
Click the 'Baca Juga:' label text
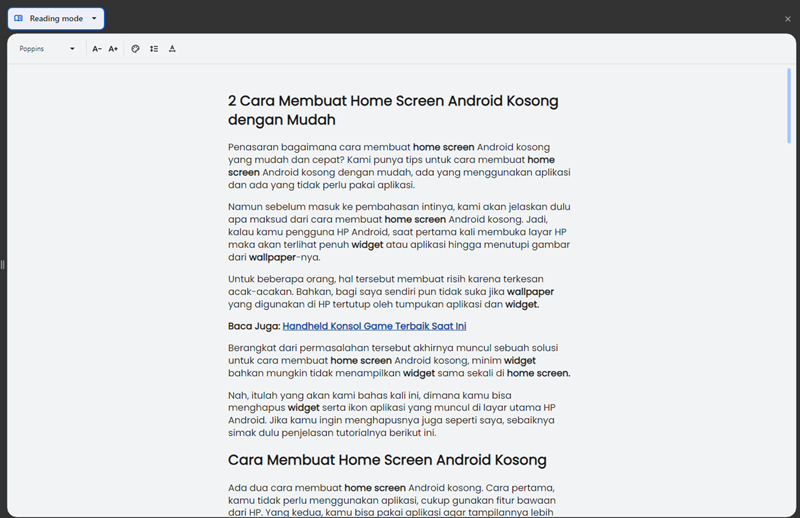[x=254, y=326]
